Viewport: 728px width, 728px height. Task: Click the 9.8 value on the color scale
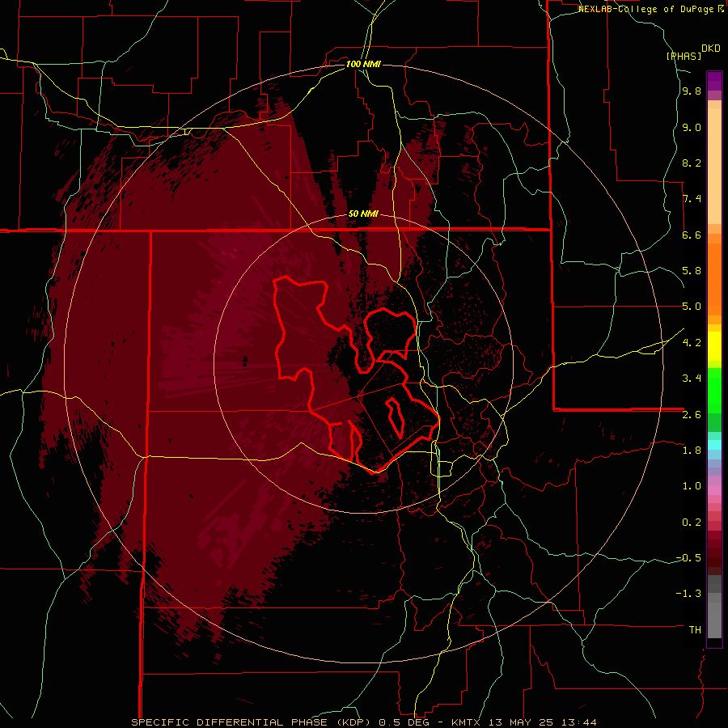click(692, 91)
